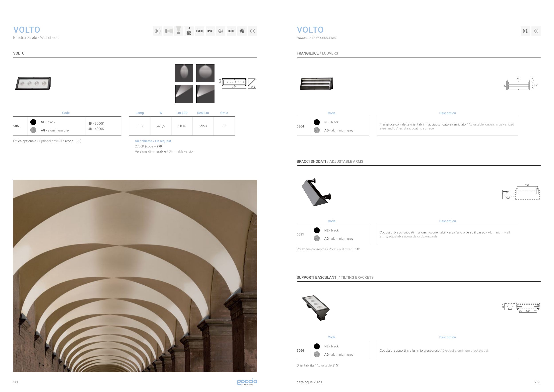Click the UKCA mark on the accessories page
This screenshot has width=554, height=392.
[x=525, y=31]
